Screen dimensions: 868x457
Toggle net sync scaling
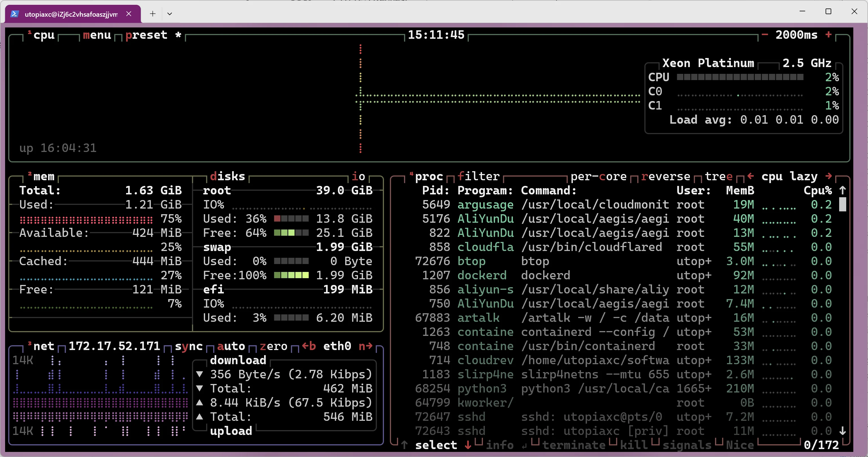[189, 346]
